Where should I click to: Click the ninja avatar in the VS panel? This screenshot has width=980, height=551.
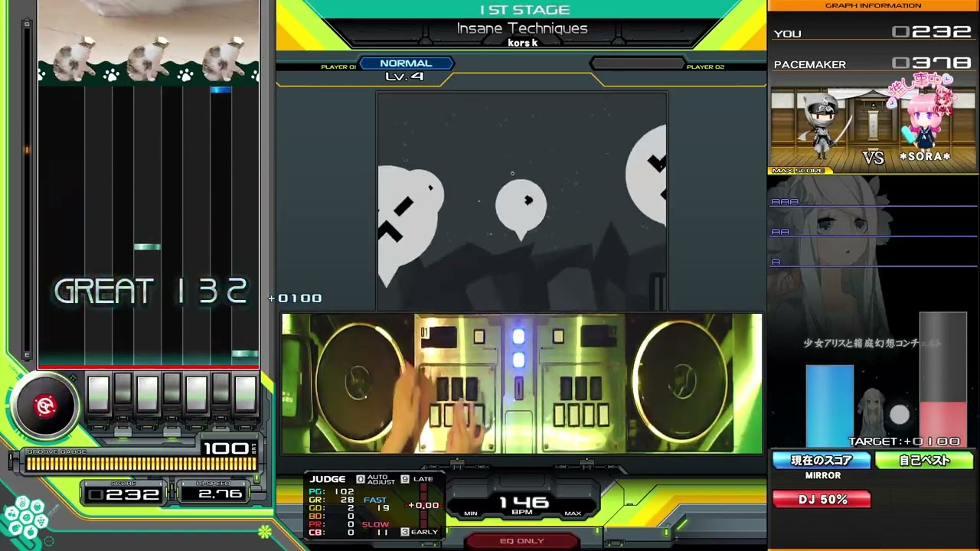click(x=823, y=126)
